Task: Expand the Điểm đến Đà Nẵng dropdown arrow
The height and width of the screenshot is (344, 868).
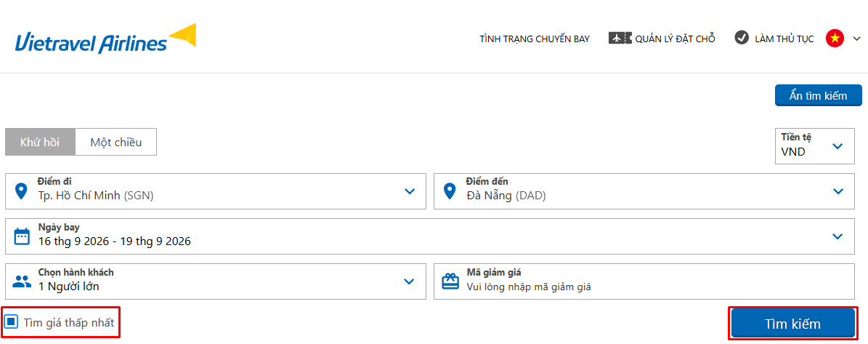Action: 837,191
